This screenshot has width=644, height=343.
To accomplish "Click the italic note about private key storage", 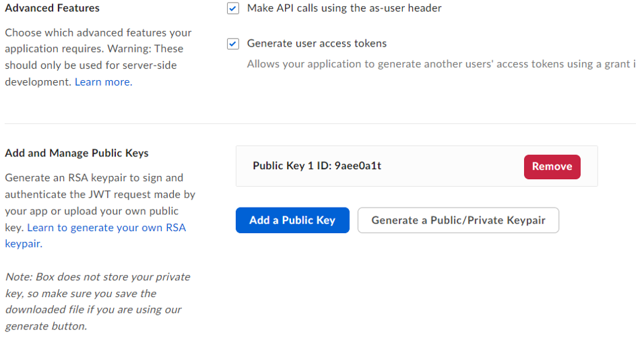I will (x=98, y=301).
